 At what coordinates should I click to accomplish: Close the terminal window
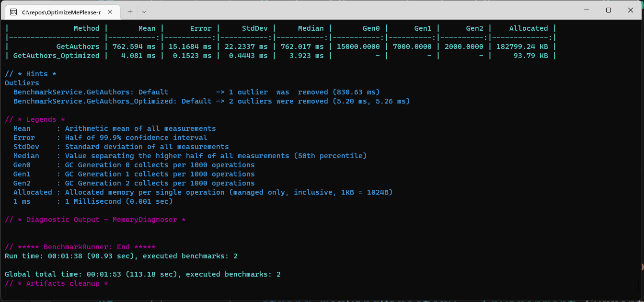(631, 10)
